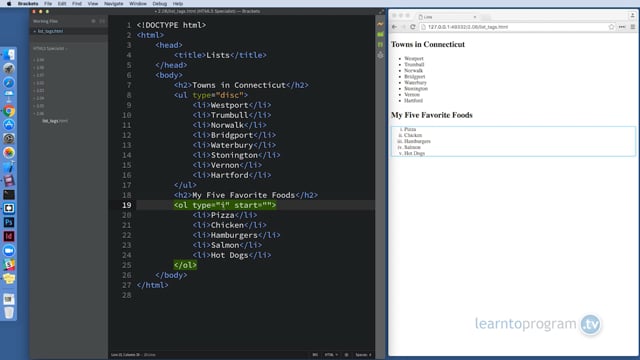640x360 pixels.
Task: Open the HTML5 Specialist project dropdown
Action: pos(50,49)
